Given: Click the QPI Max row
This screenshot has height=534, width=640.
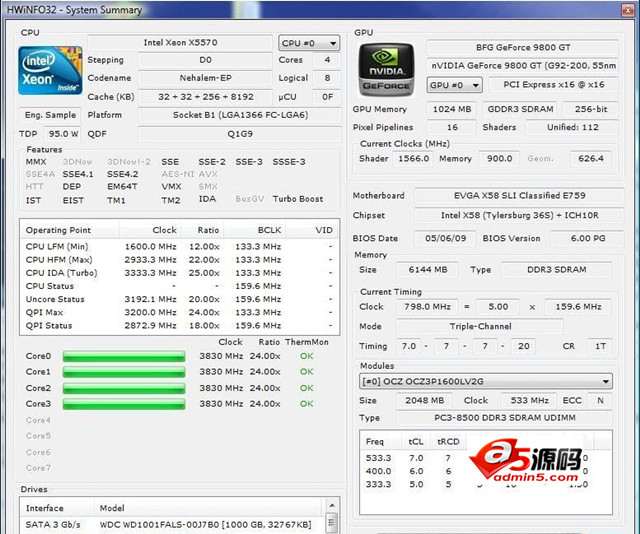Looking at the screenshot, I should (x=180, y=313).
